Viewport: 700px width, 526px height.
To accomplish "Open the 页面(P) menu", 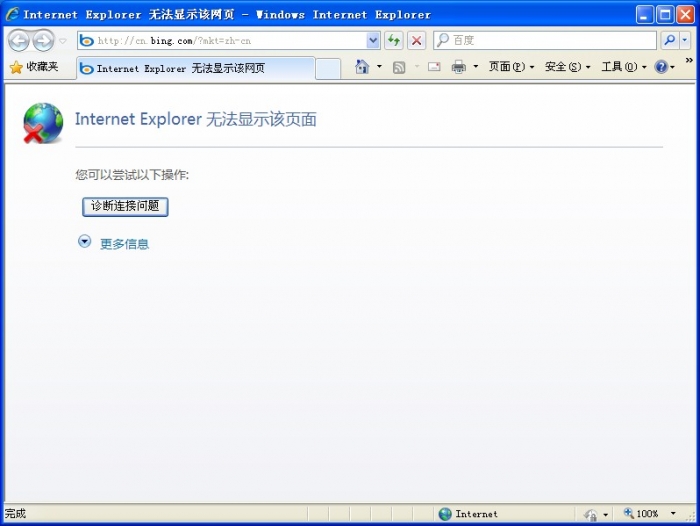I will pyautogui.click(x=511, y=67).
